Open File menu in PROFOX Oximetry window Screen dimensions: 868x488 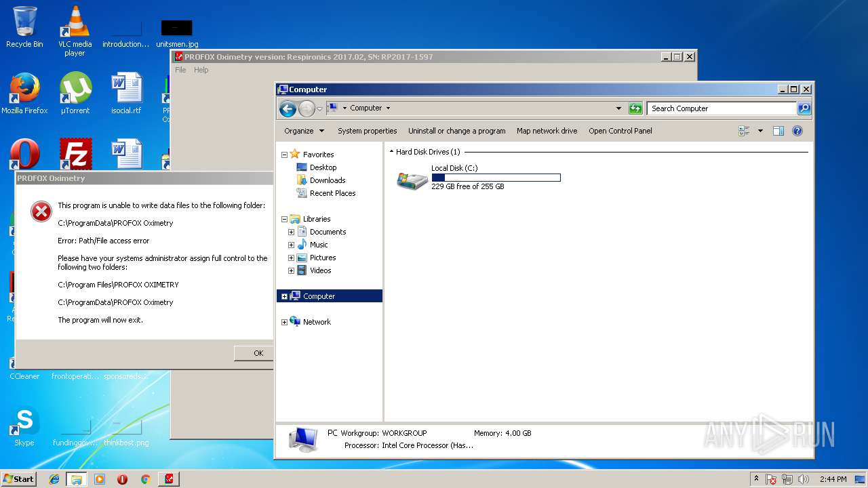click(x=180, y=70)
